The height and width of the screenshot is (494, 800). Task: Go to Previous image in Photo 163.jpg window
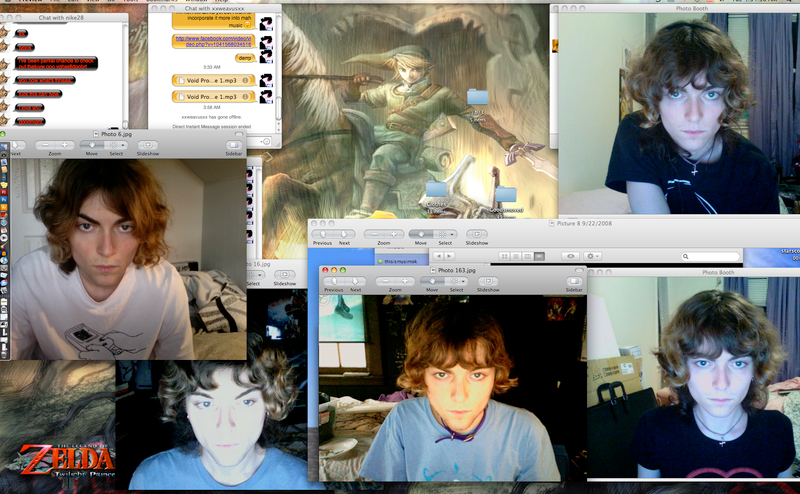point(334,281)
